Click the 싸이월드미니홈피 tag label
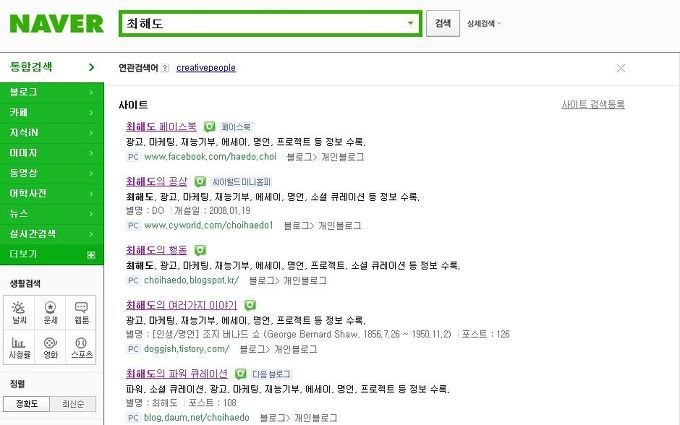This screenshot has height=425, width=680. click(x=242, y=182)
